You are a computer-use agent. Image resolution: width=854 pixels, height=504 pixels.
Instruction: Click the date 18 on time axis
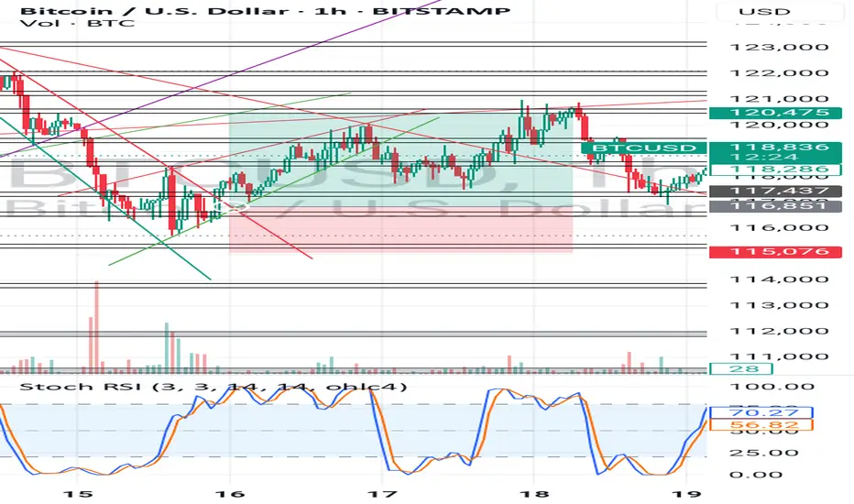pyautogui.click(x=534, y=494)
